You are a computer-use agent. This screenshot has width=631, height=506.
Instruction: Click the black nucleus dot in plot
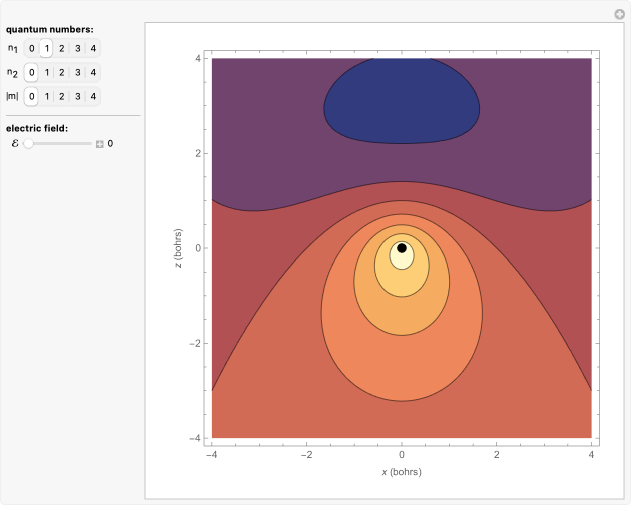402,247
